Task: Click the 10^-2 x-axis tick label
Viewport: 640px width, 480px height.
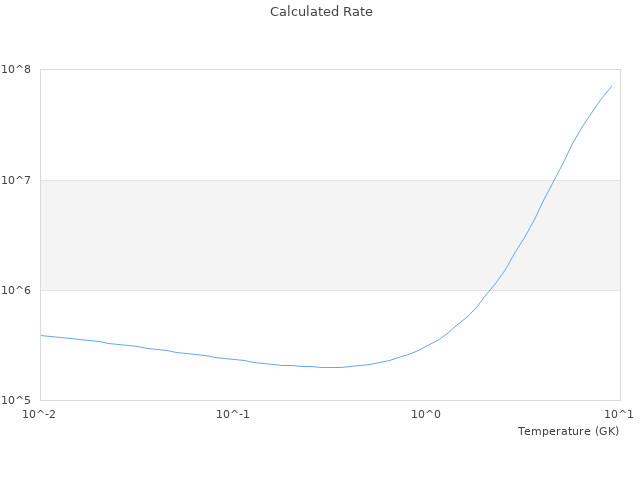Action: pyautogui.click(x=40, y=414)
